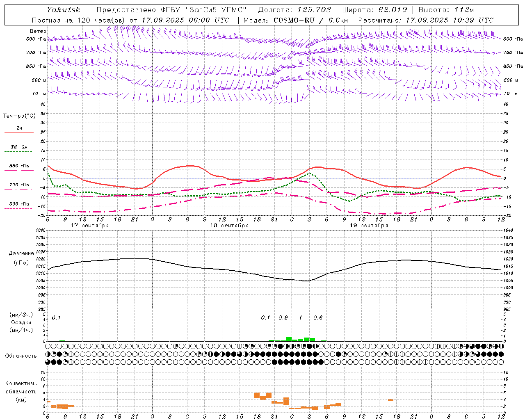Image resolution: width=525 pixels, height=420 pixels.
Task: Click the Долгота: 129.703 value
Action: (294, 10)
